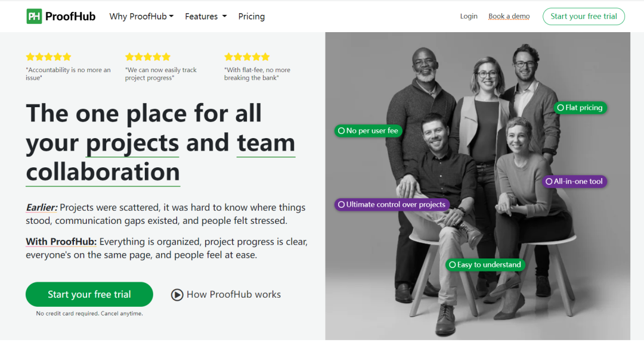The height and width of the screenshot is (343, 644).
Task: Click the circle on the Flat pricing tag
Action: 560,108
